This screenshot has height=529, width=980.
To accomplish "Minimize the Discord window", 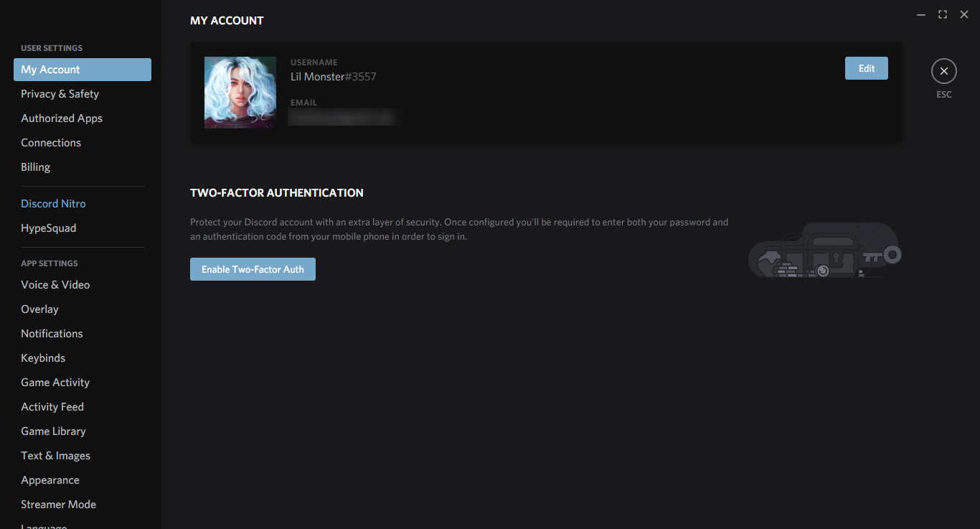I will click(x=921, y=14).
